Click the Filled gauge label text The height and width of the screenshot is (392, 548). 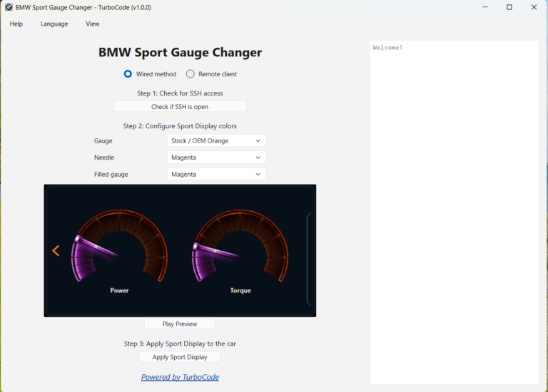click(x=111, y=174)
